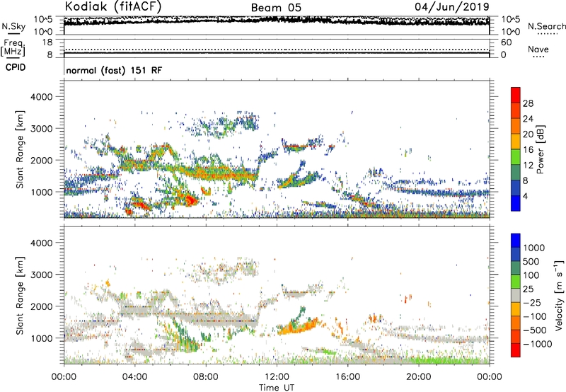Click the 'N.Sky' legend label
The height and width of the screenshot is (392, 566).
click(x=13, y=26)
